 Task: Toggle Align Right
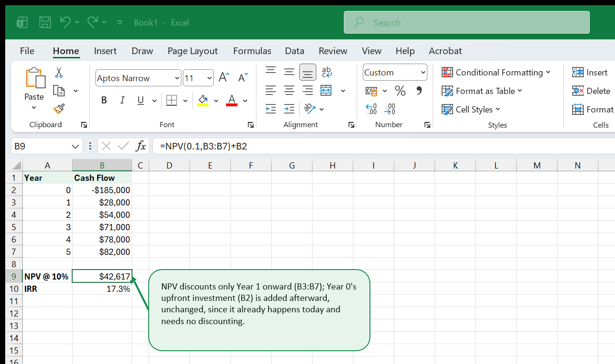[308, 90]
